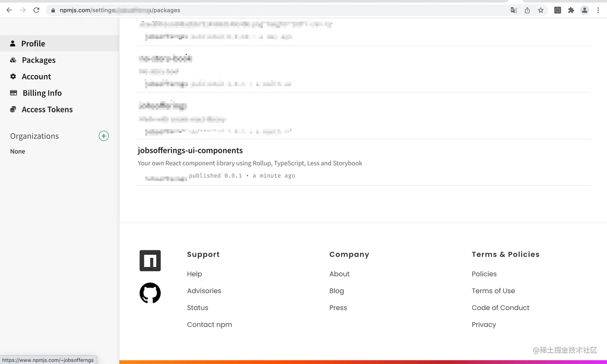Click the Support footer heading

click(203, 254)
